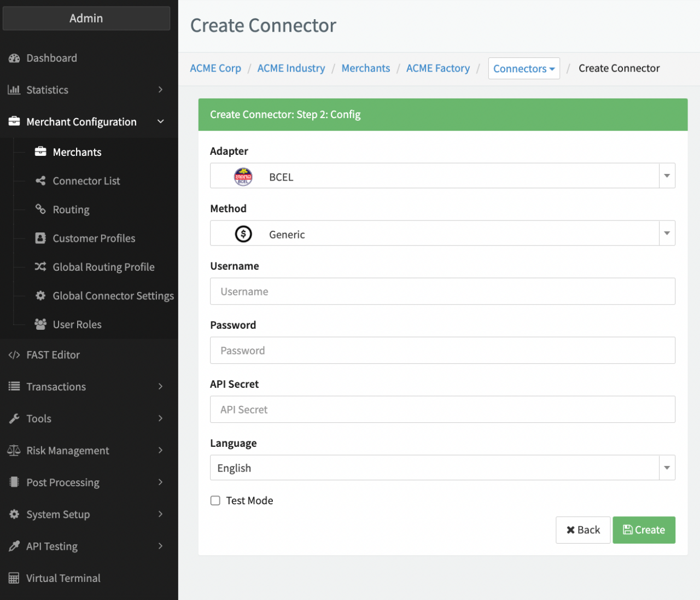Click the Connector List share icon

pyautogui.click(x=40, y=180)
